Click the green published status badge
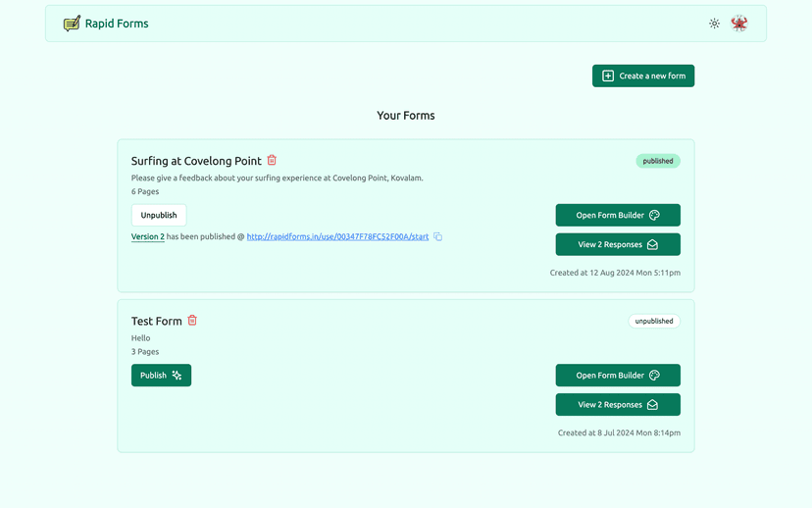 coord(658,161)
